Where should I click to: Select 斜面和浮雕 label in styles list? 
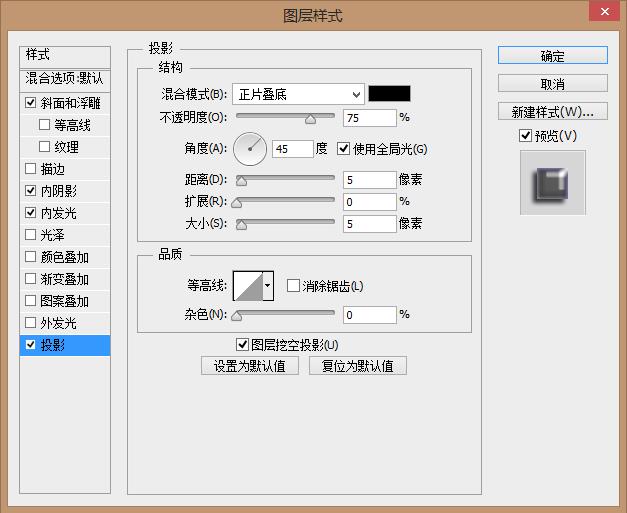70,103
